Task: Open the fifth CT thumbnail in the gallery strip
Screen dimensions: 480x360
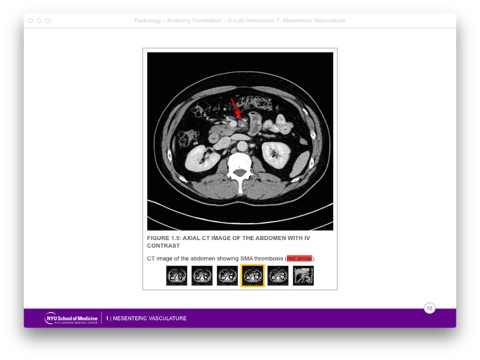Action: pyautogui.click(x=278, y=276)
